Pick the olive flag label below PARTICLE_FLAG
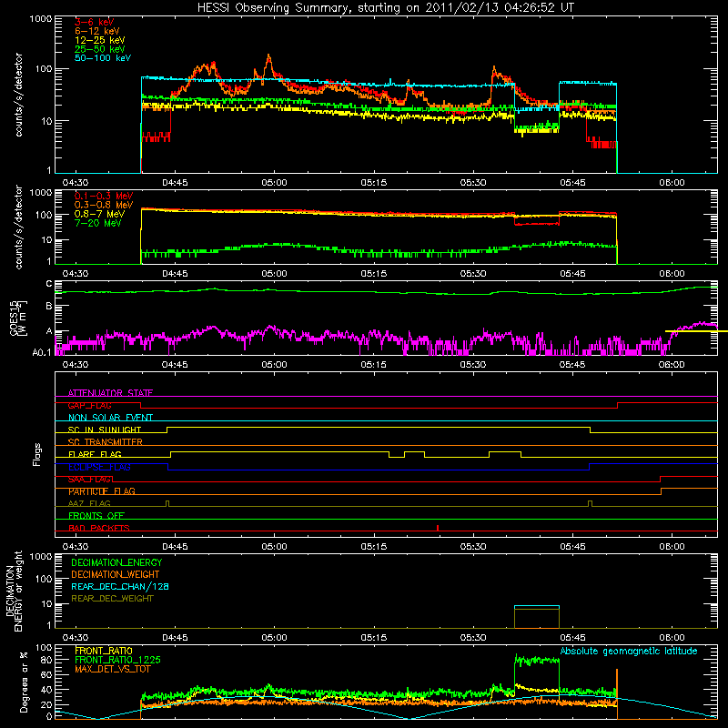The image size is (728, 728). (x=89, y=503)
